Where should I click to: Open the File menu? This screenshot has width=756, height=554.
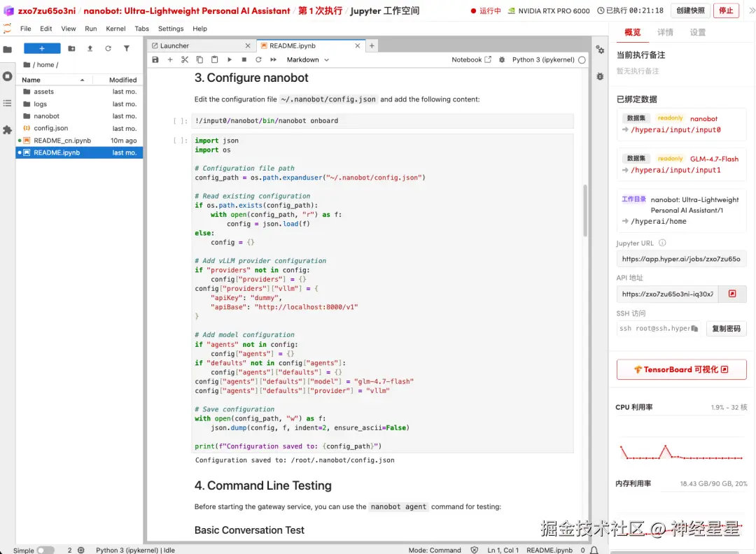tap(26, 29)
